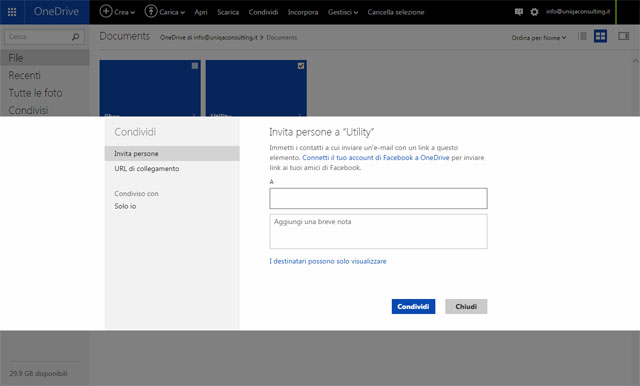
Task: Switch to tiles view icon
Action: [x=600, y=36]
